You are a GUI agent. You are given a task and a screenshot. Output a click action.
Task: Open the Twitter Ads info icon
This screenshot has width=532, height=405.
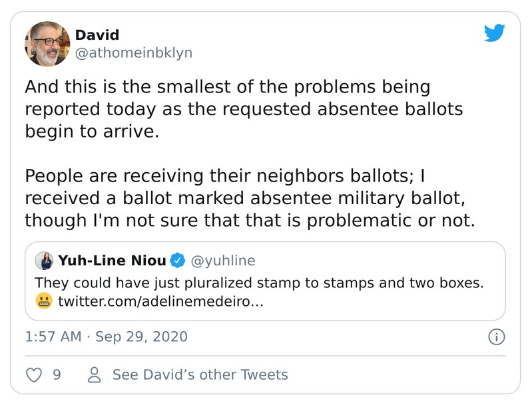[496, 337]
